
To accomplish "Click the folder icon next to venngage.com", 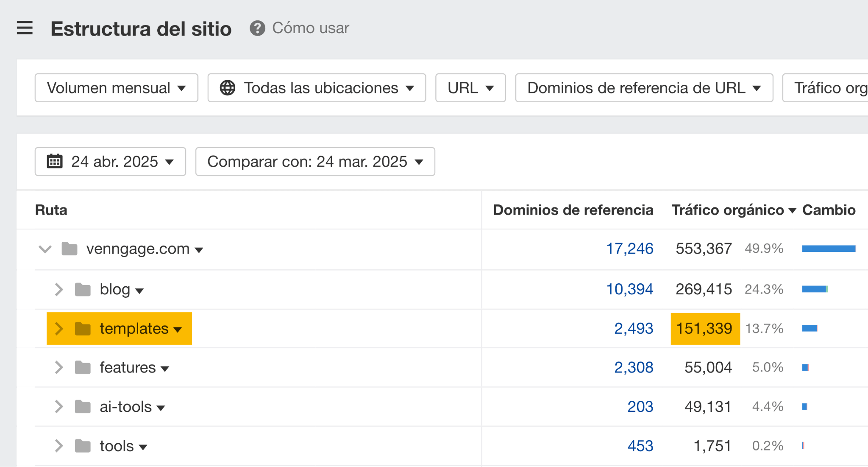I will [70, 249].
